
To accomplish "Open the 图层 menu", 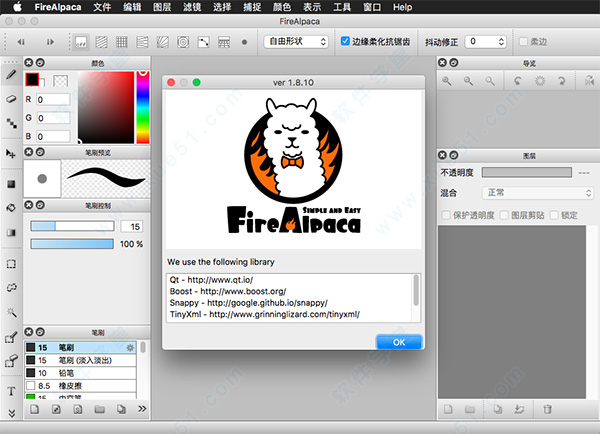I will click(162, 7).
